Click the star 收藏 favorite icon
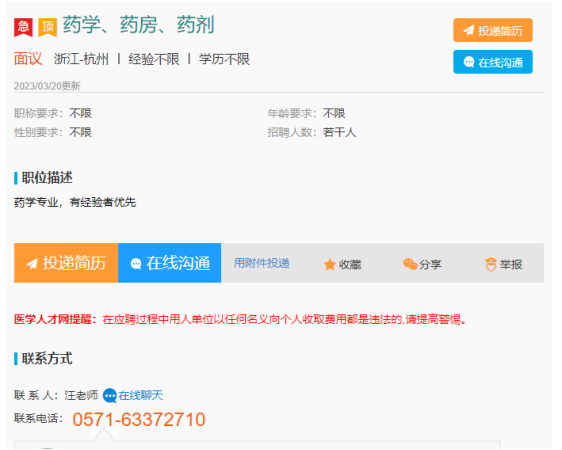562x450 pixels. point(329,264)
